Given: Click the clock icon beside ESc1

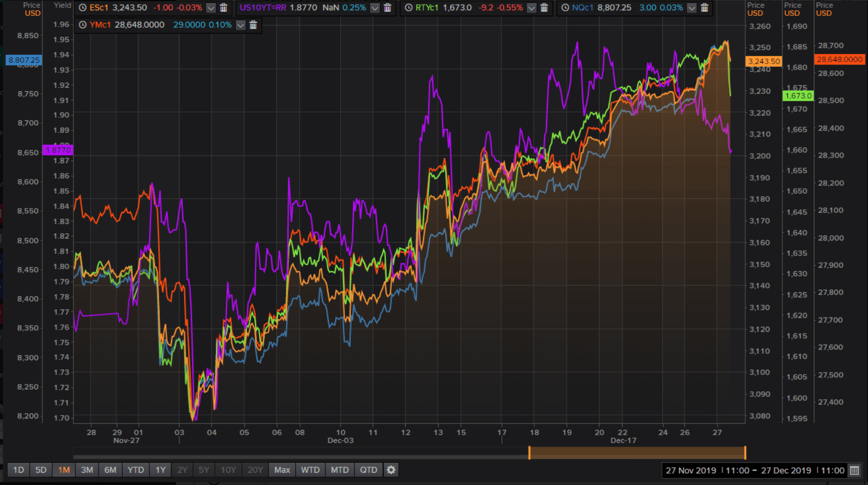Looking at the screenshot, I should pyautogui.click(x=83, y=8).
